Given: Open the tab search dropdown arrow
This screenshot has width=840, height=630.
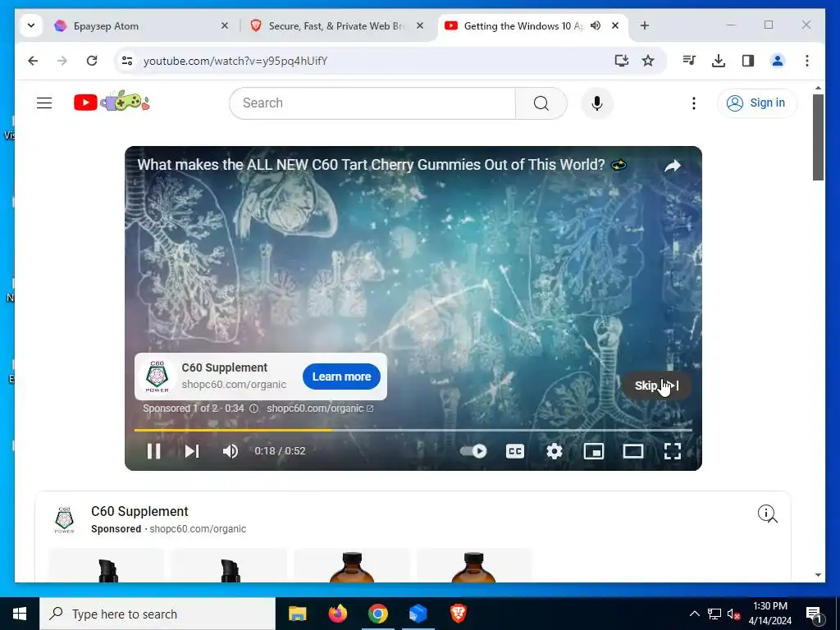Looking at the screenshot, I should coord(31,25).
